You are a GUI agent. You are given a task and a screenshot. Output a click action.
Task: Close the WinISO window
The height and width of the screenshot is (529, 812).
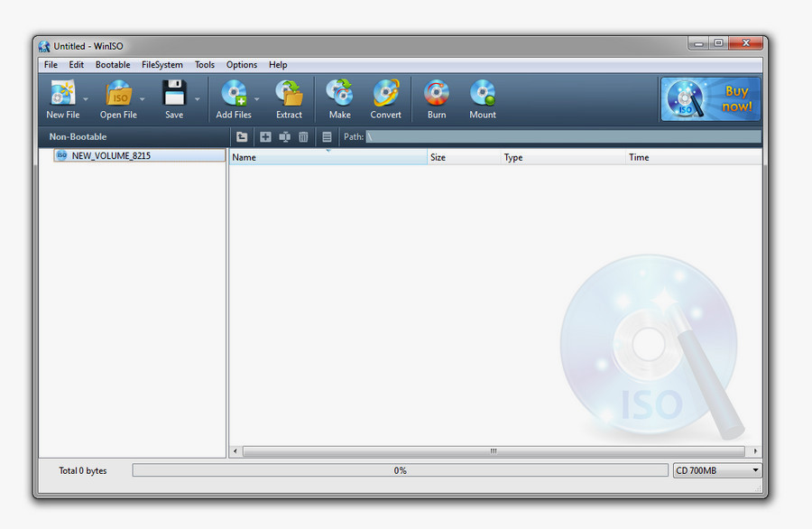tap(746, 43)
